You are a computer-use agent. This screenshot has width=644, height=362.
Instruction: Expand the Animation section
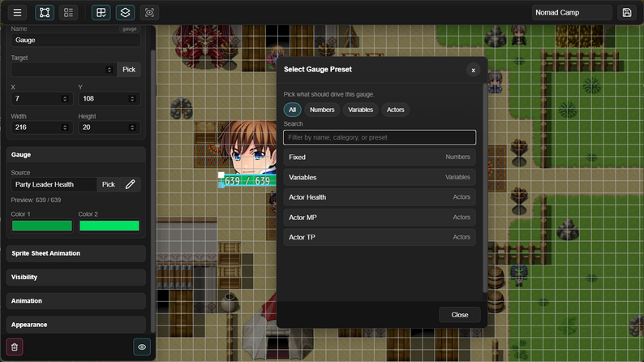coord(76,301)
